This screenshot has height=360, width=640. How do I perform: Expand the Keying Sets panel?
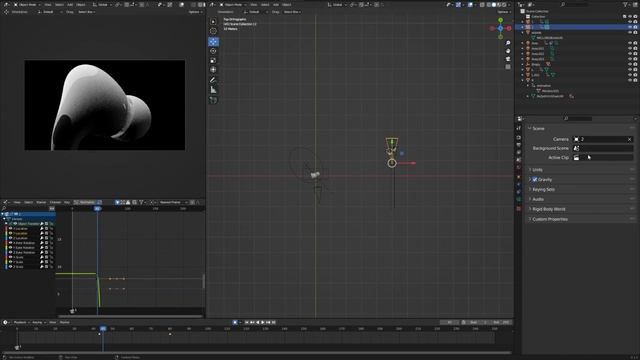(543, 189)
